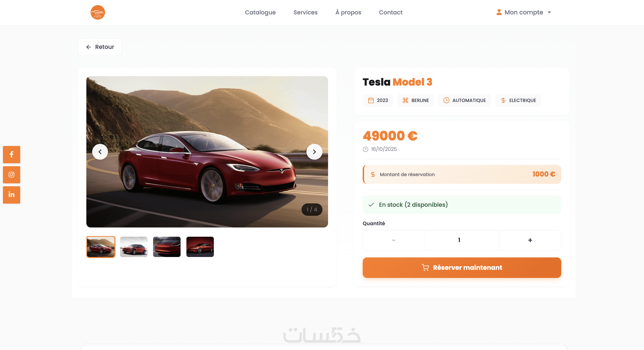Image resolution: width=644 pixels, height=350 pixels.
Task: Open the Contact link
Action: pyautogui.click(x=391, y=12)
